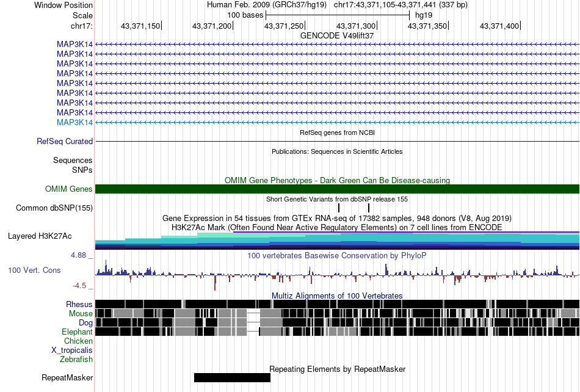The image size is (580, 392).
Task: Click the Scale row label
Action: pos(82,15)
